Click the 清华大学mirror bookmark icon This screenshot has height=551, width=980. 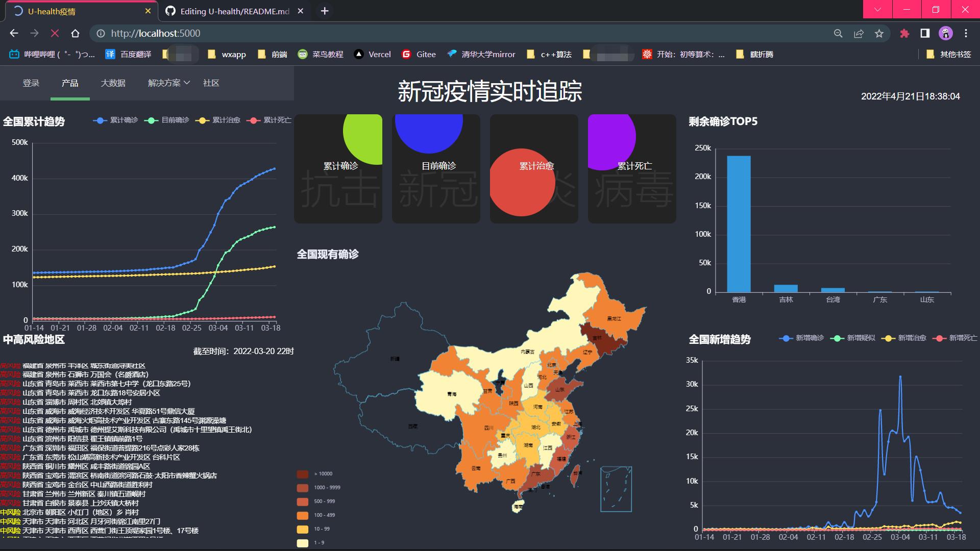(x=451, y=54)
